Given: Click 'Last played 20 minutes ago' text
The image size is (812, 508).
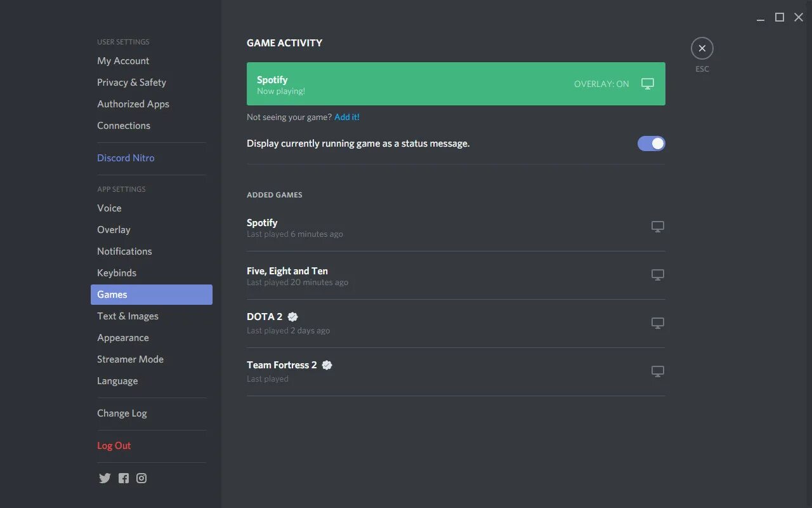Looking at the screenshot, I should (298, 283).
